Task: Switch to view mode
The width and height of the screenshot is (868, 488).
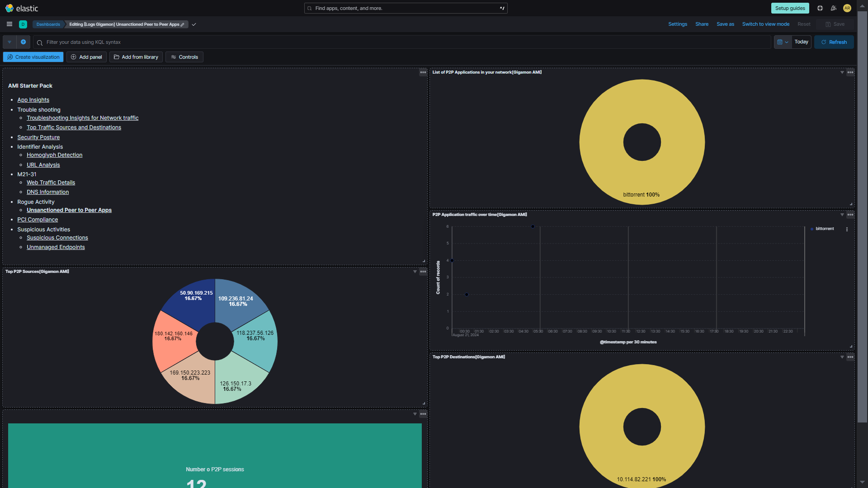Action: [765, 24]
